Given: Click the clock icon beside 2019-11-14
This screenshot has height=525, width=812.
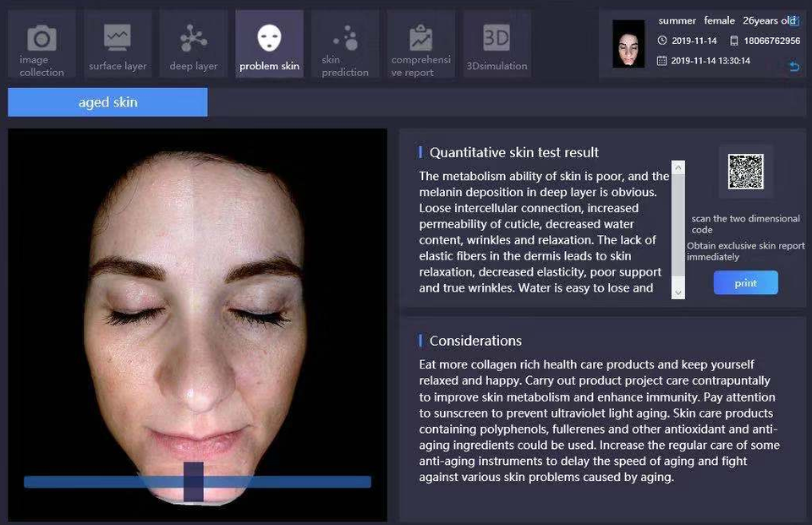Looking at the screenshot, I should [661, 41].
